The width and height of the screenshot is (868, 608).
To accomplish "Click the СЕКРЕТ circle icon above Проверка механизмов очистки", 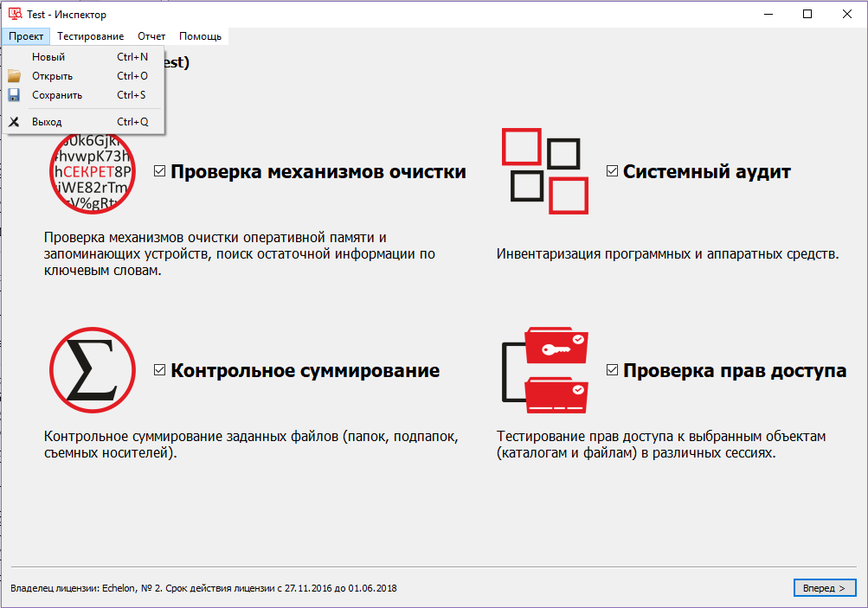I will click(92, 172).
